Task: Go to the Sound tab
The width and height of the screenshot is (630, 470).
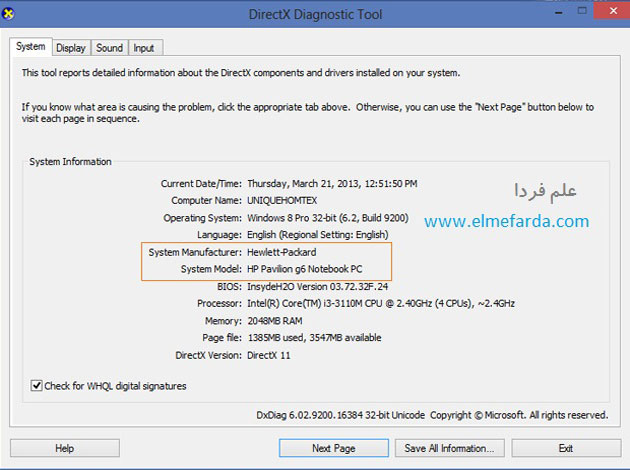Action: pyautogui.click(x=109, y=47)
